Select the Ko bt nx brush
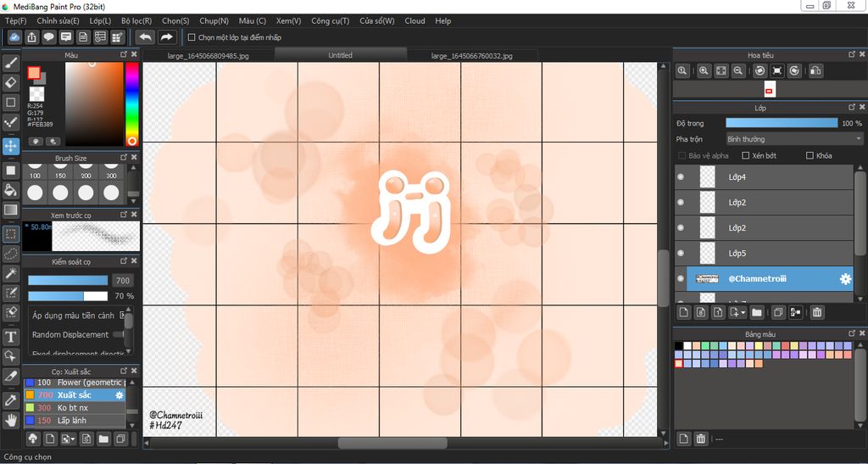868x464 pixels. click(x=75, y=407)
